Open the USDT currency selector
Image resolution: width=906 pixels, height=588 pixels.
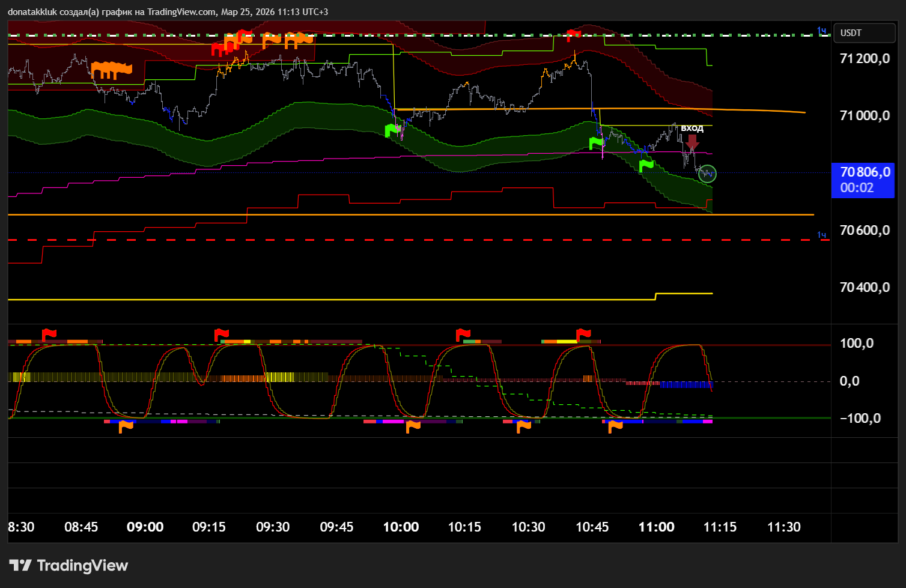(864, 33)
